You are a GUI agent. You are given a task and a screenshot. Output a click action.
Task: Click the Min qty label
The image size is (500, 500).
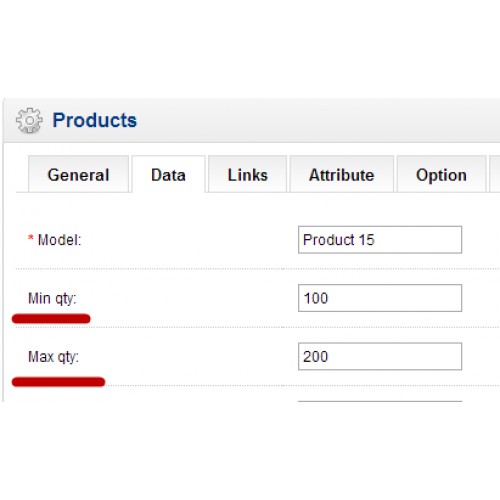click(x=52, y=299)
